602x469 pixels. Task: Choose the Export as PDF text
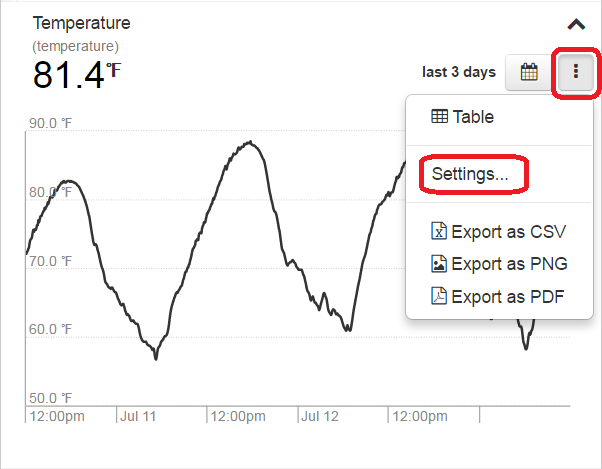(508, 296)
